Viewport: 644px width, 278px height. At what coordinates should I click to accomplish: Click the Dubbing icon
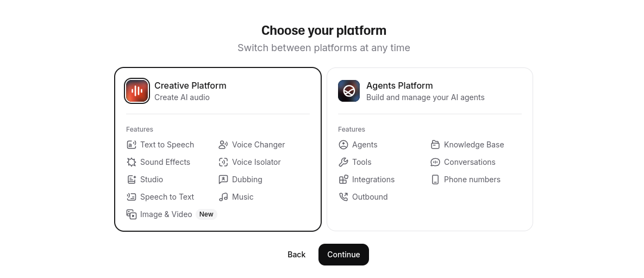[x=223, y=180]
